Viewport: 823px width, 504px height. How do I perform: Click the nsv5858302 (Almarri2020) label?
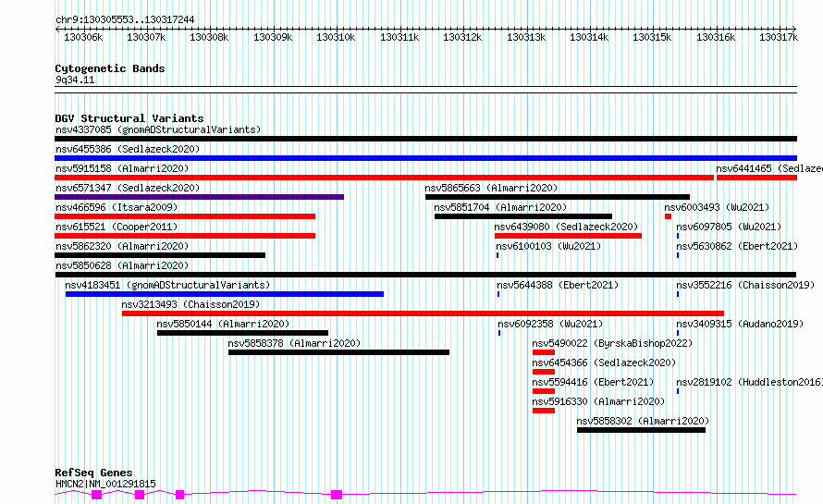coord(643,421)
